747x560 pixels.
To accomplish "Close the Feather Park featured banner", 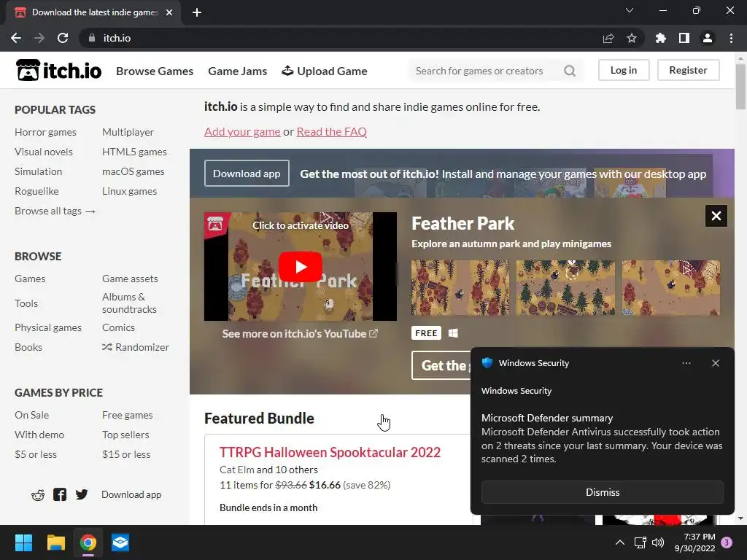I will pos(716,216).
